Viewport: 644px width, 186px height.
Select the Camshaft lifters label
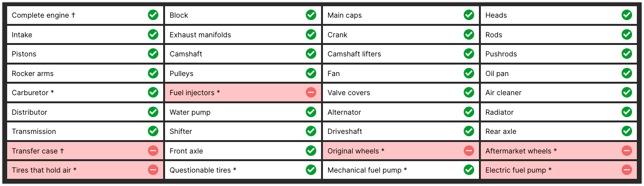tap(354, 54)
